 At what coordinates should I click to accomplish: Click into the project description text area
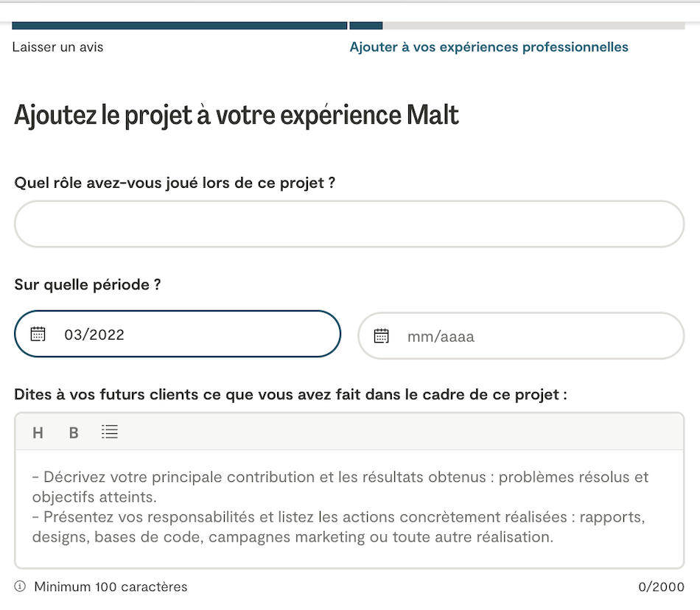tap(349, 508)
